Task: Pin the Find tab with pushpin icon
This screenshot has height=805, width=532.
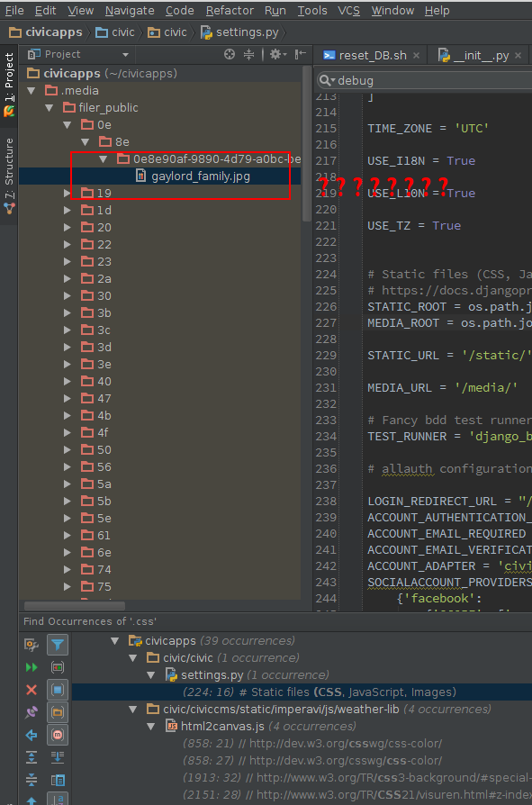Action: (x=32, y=712)
